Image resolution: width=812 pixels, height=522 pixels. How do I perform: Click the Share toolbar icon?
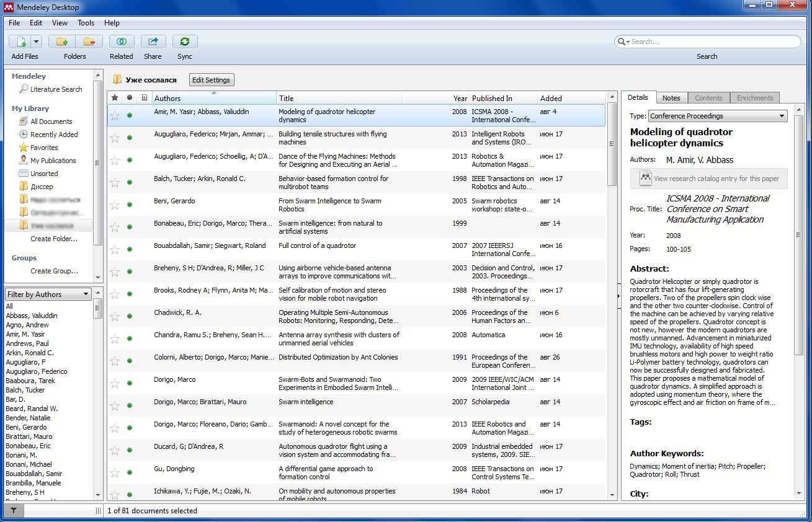[x=153, y=42]
